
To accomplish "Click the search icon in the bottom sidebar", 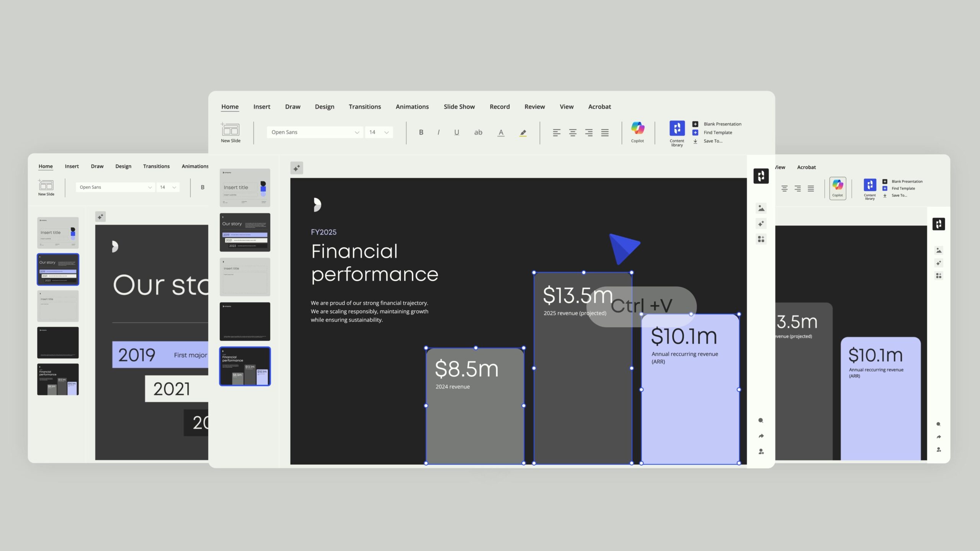I will pos(761,420).
